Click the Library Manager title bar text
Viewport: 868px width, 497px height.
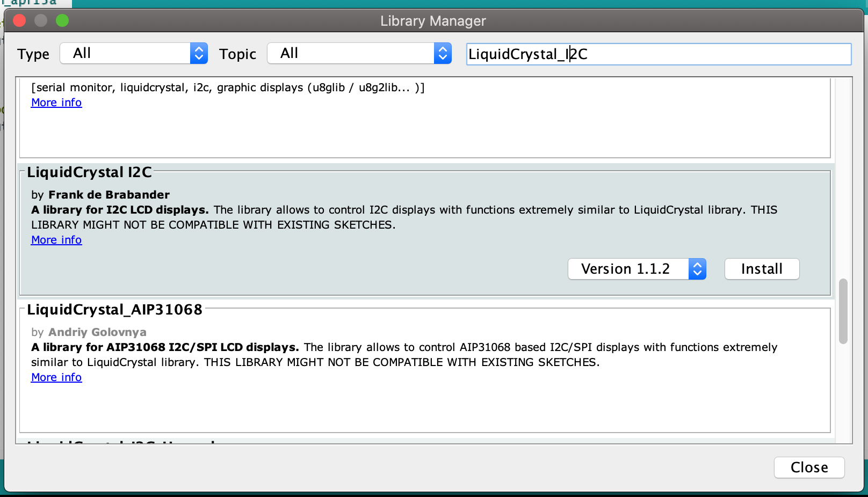[433, 21]
